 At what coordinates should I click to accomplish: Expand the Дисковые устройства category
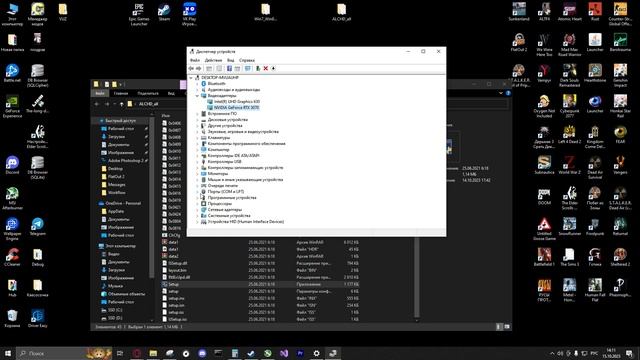197,120
